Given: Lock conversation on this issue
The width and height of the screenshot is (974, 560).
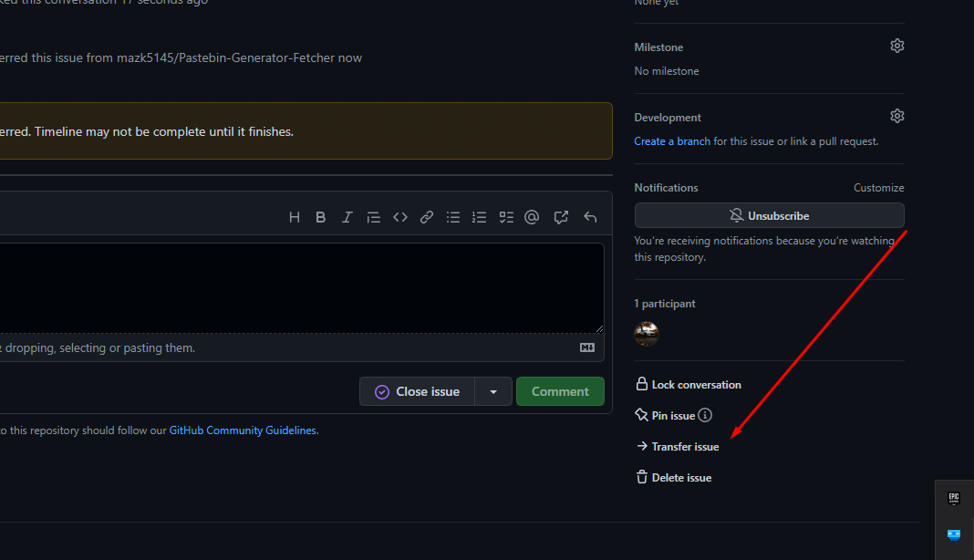Looking at the screenshot, I should pos(689,385).
